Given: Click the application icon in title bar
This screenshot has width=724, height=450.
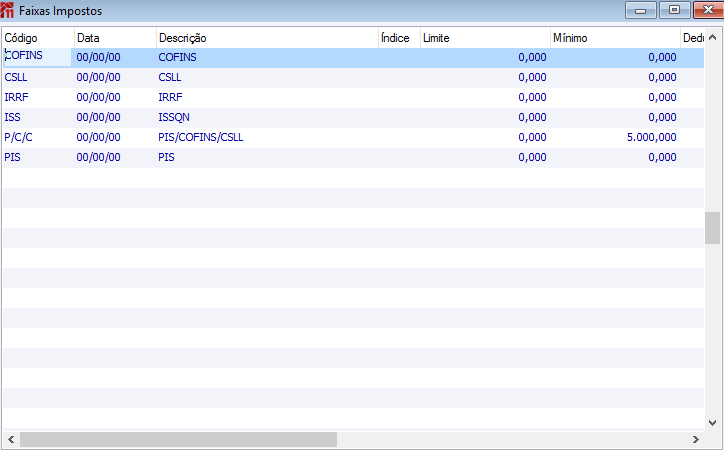Looking at the screenshot, I should click(7, 10).
